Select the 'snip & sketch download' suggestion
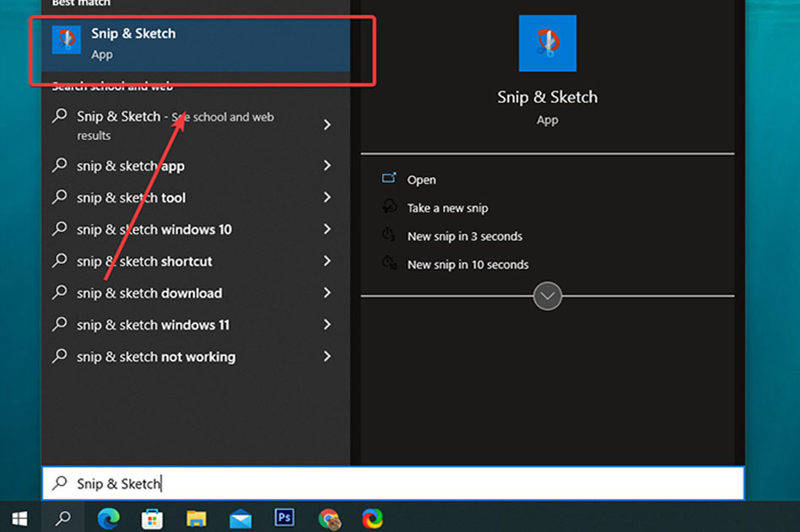This screenshot has height=532, width=800. [196, 293]
